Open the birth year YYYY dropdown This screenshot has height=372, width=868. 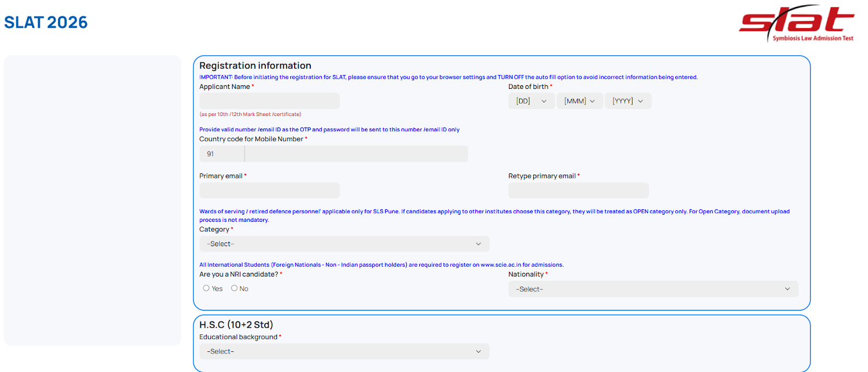628,101
